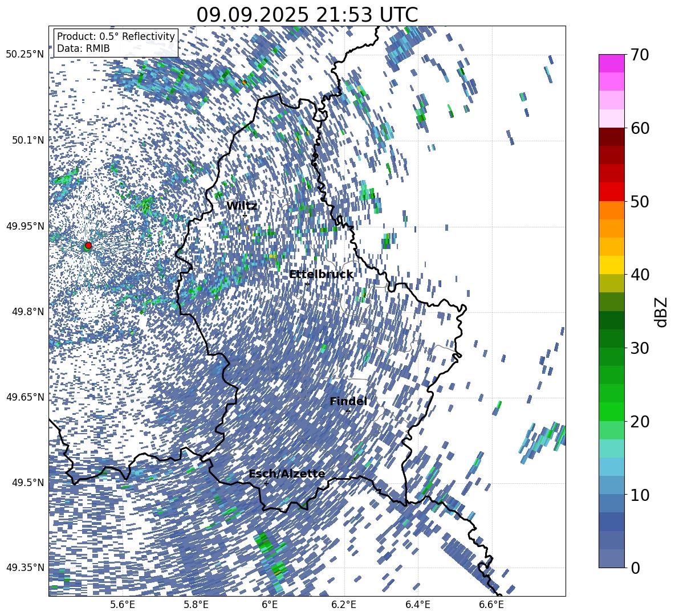
Task: Click the 50 colorbar tick label
Action: tap(640, 201)
